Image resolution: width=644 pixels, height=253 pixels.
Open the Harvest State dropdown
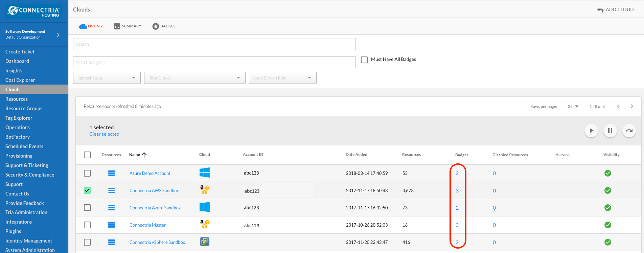click(107, 78)
